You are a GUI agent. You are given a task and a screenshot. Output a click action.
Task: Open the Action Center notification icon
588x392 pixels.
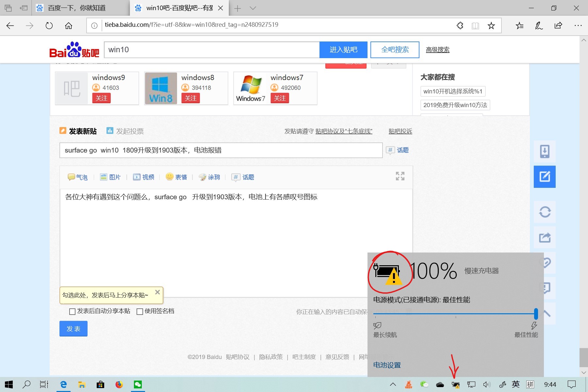[x=572, y=384]
